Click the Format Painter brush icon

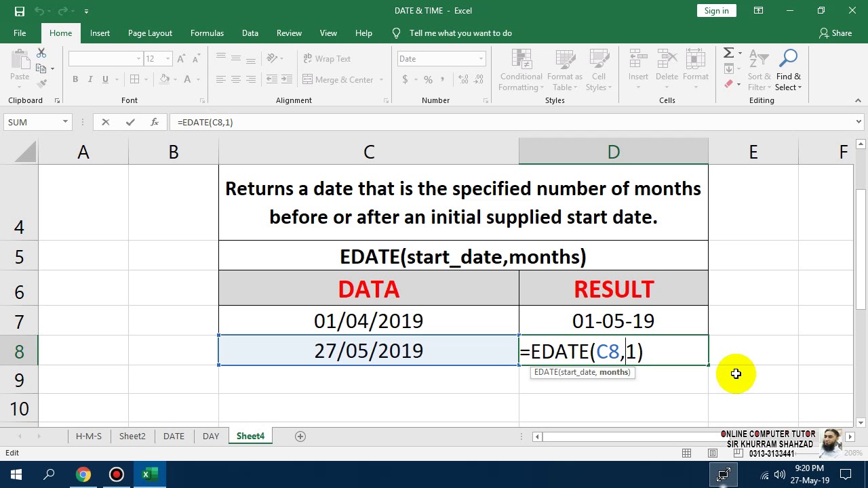click(41, 84)
